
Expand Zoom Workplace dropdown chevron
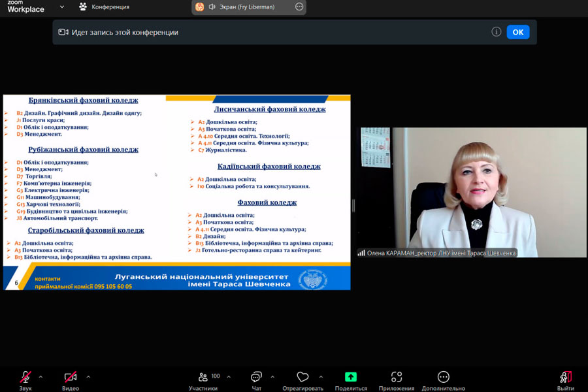tap(62, 7)
